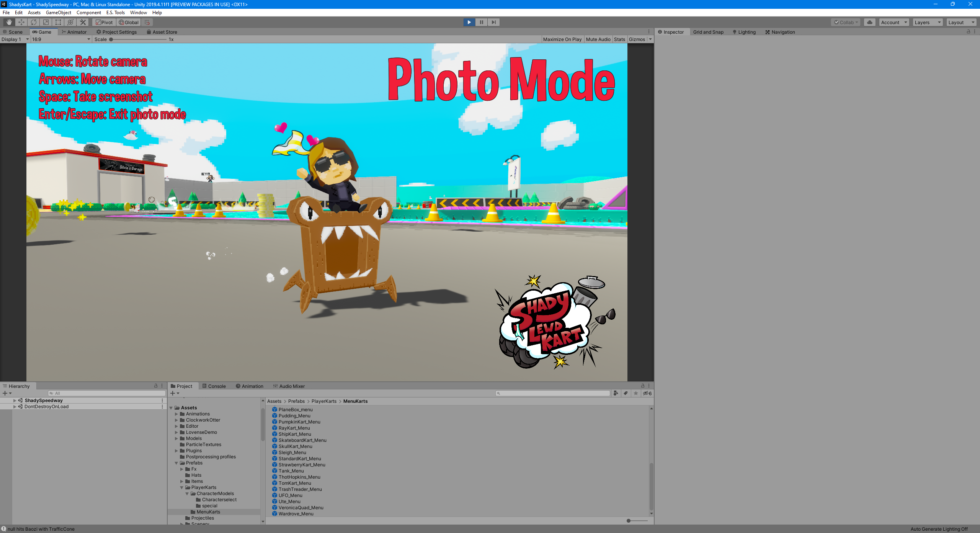Screen dimensions: 980x533
Task: Go to Prefabs in the breadcrumb
Action: pos(296,401)
